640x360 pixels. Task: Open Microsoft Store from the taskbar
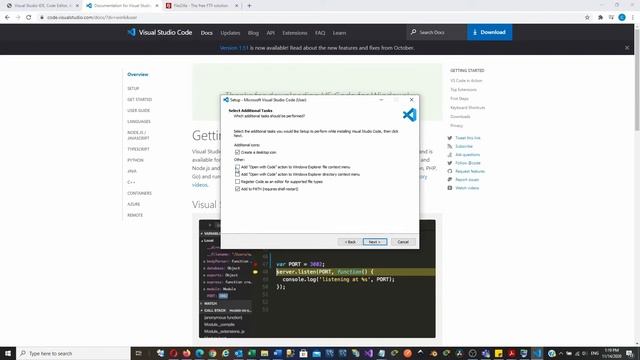[303, 353]
